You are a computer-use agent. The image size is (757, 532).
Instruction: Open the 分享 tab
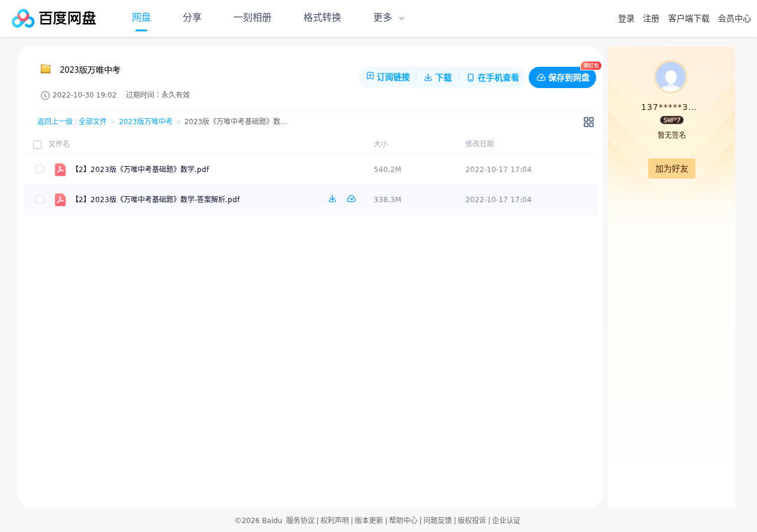pyautogui.click(x=192, y=18)
